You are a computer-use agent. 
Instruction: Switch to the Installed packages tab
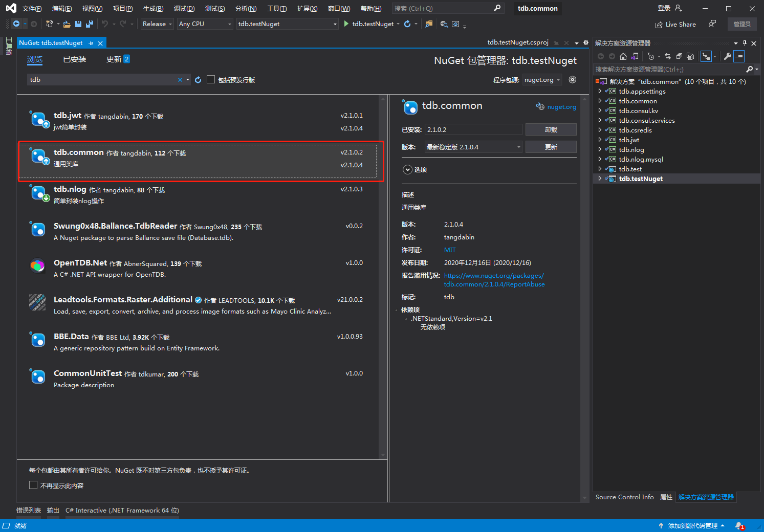click(74, 59)
